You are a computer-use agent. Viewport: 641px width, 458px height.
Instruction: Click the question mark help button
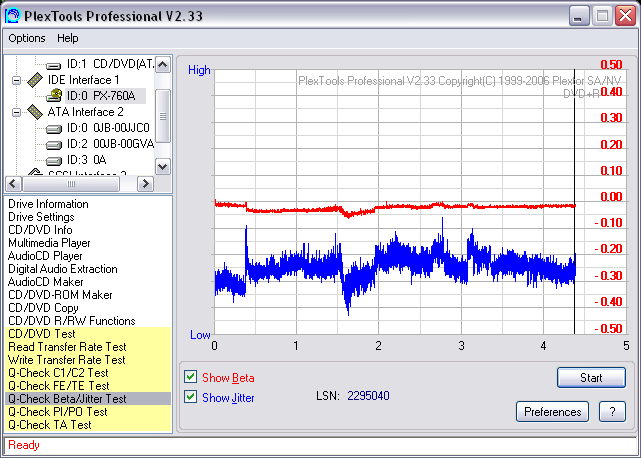[612, 411]
